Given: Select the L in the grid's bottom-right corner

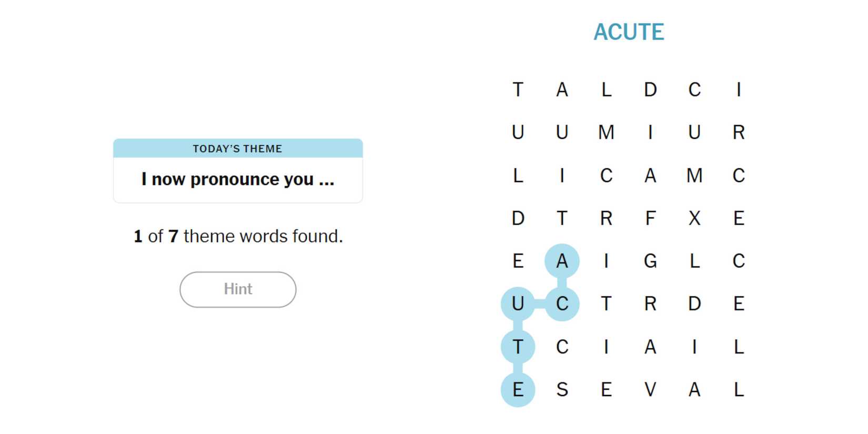Looking at the screenshot, I should pyautogui.click(x=739, y=390).
